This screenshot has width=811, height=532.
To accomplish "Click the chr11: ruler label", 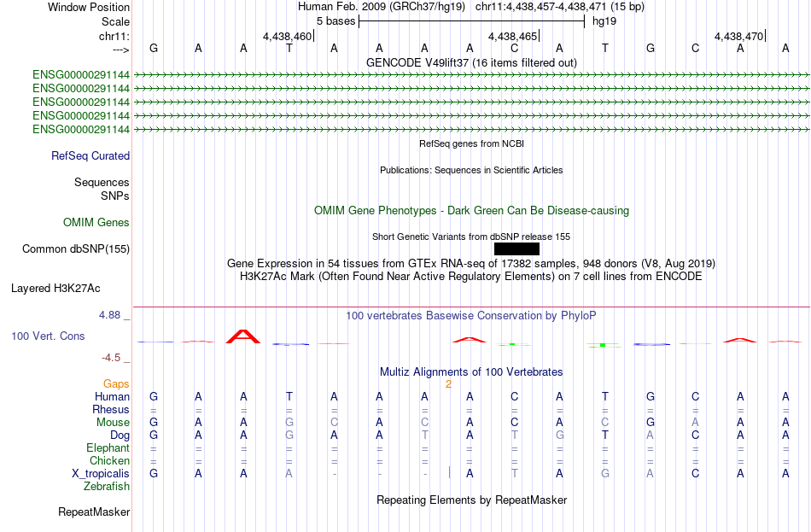I will click(114, 36).
